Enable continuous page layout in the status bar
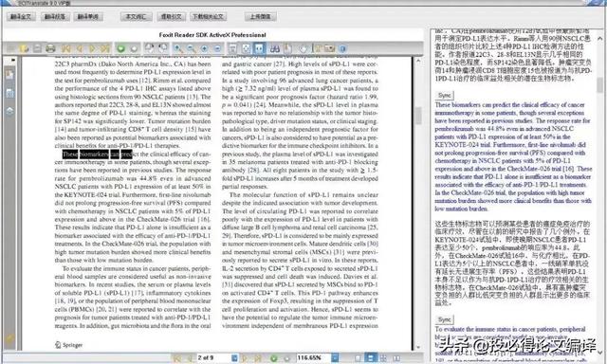607x364 pixels. 371,357
